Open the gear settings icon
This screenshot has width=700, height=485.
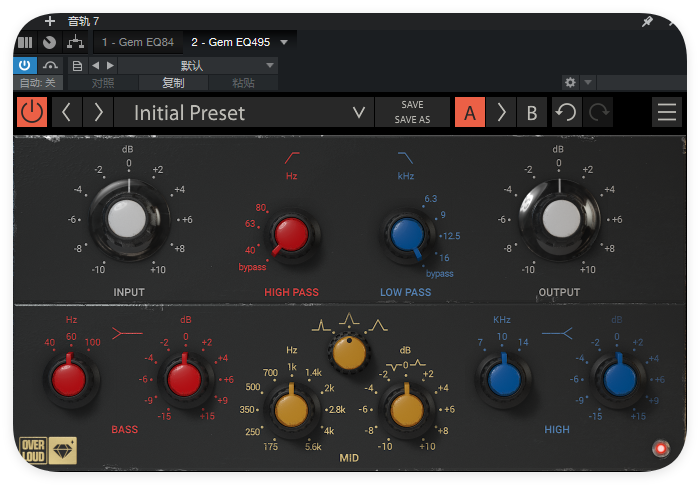coord(570,83)
